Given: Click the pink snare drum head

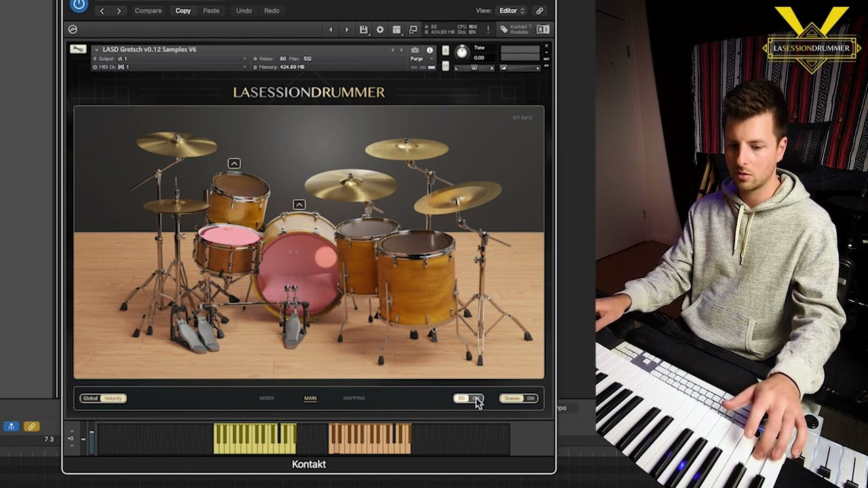Looking at the screenshot, I should click(229, 235).
